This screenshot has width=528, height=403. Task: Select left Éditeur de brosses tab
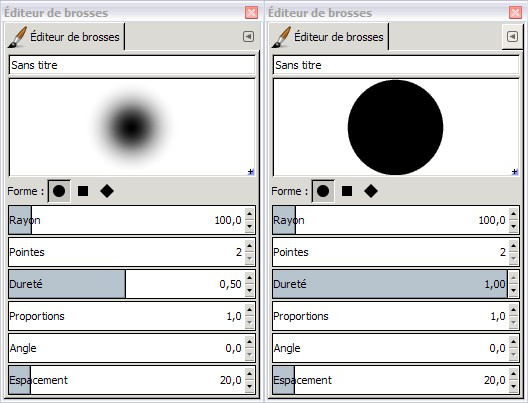pyautogui.click(x=64, y=37)
